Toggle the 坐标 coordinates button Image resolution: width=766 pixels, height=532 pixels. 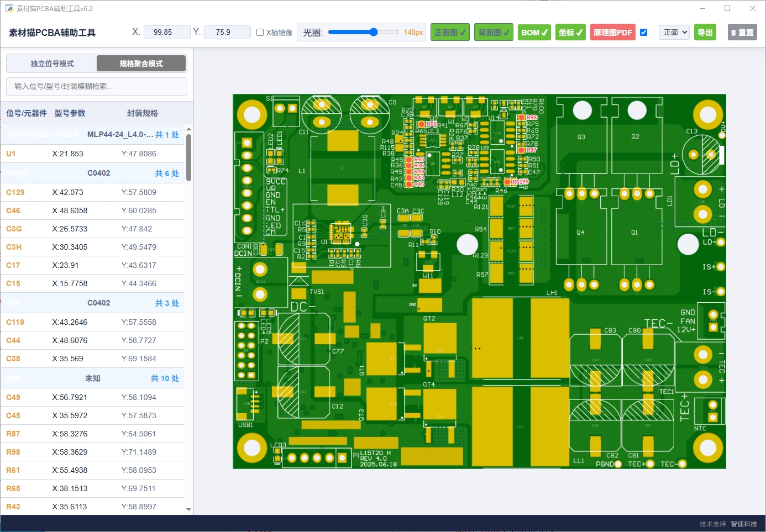point(570,33)
